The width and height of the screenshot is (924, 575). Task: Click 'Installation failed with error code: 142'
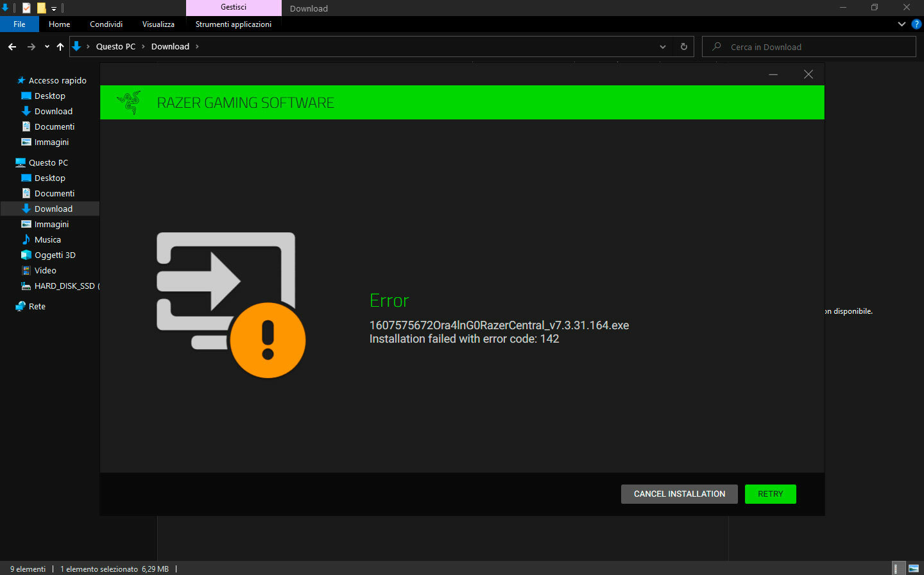[464, 339]
